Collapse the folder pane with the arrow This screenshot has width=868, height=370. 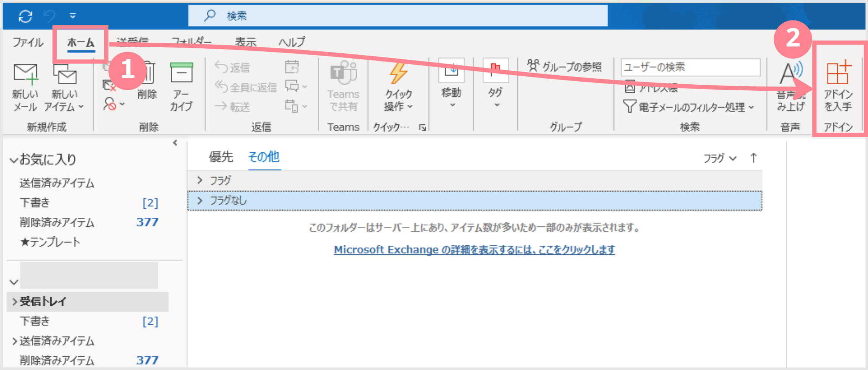pyautogui.click(x=175, y=143)
